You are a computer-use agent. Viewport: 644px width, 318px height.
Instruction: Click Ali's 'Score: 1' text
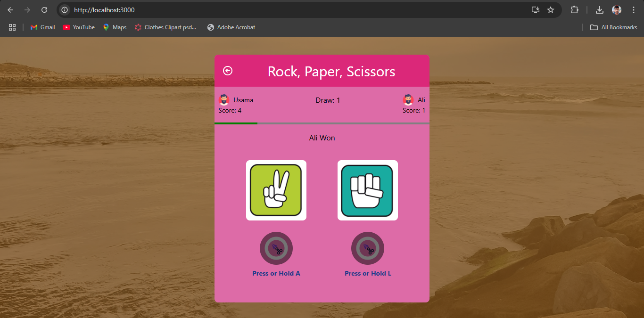(x=414, y=110)
